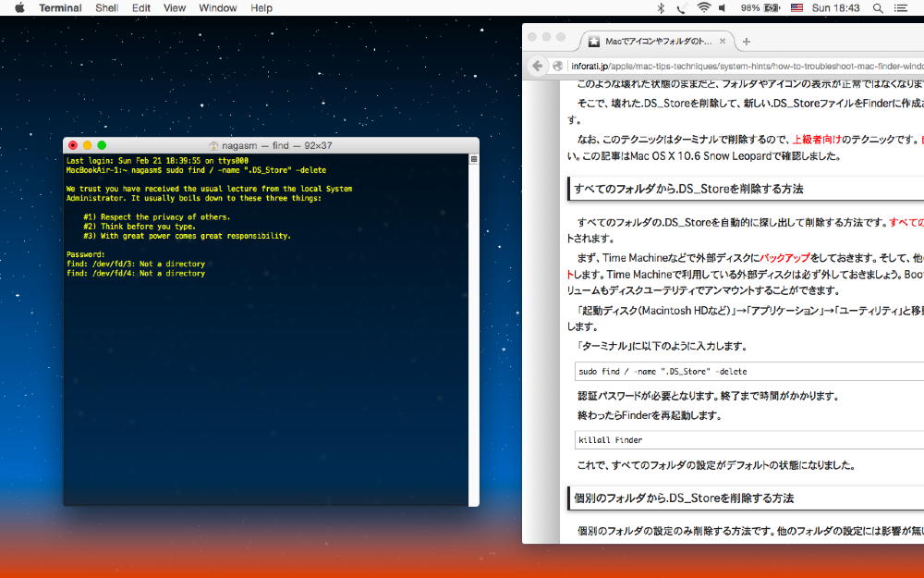Open the Help menu
Image resolution: width=924 pixels, height=578 pixels.
pos(261,7)
